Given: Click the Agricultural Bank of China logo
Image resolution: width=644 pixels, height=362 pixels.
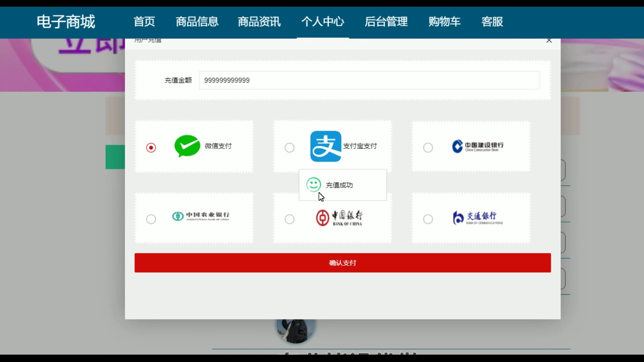Looking at the screenshot, I should point(201,216).
